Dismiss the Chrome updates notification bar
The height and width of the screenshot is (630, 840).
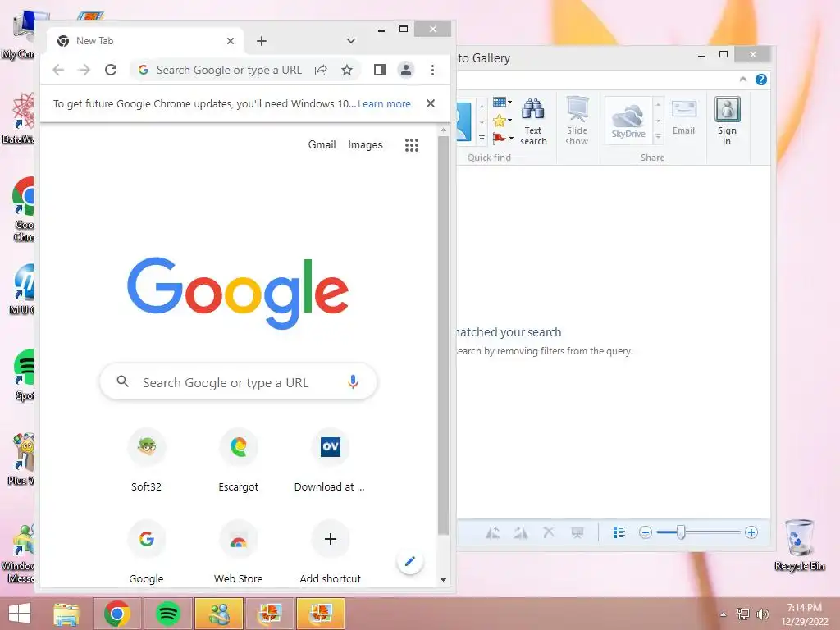pyautogui.click(x=430, y=103)
